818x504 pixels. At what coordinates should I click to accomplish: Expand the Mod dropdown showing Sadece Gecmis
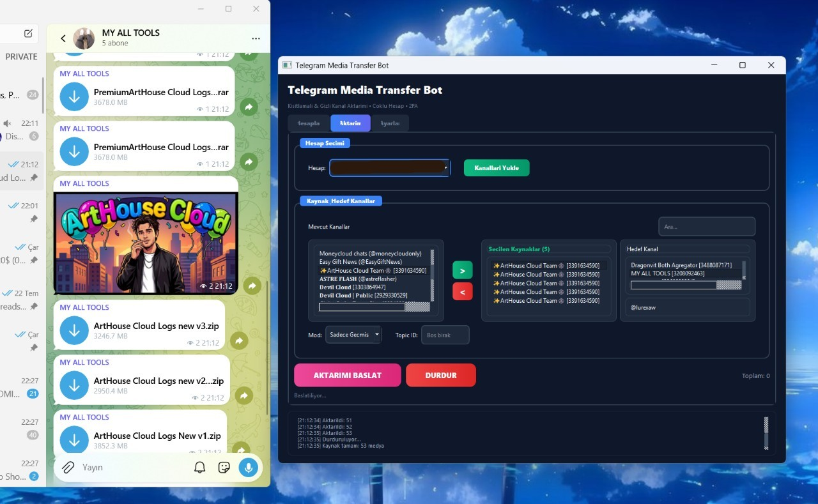[x=353, y=335]
